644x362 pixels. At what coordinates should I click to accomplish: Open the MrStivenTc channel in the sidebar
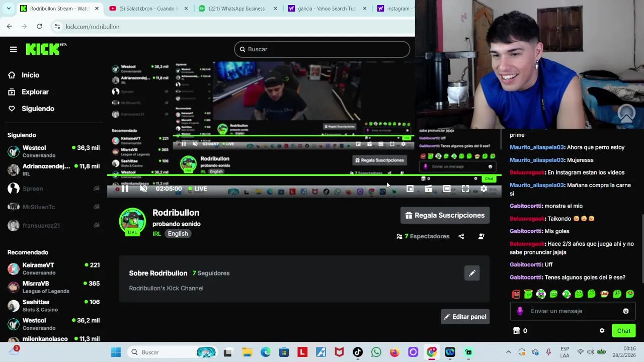click(x=53, y=207)
